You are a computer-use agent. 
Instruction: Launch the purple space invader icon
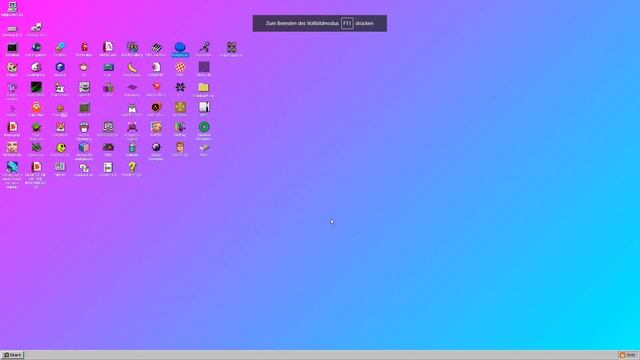(x=132, y=127)
